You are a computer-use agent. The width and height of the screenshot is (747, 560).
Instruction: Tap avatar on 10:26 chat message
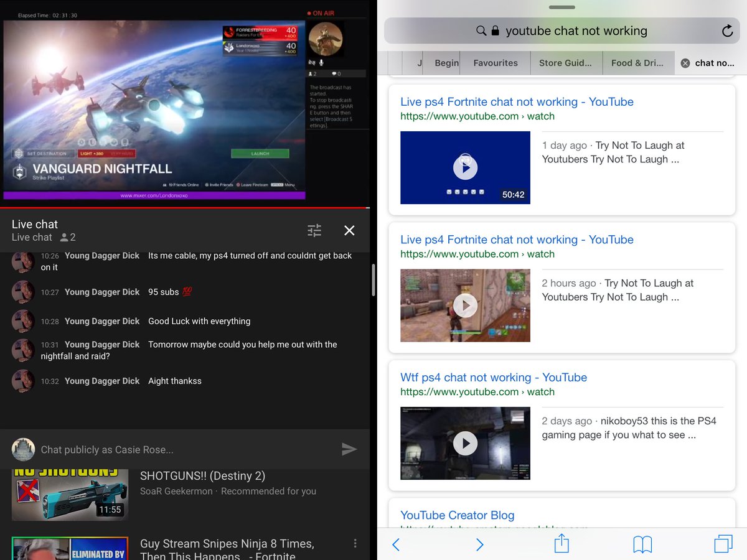point(23,262)
